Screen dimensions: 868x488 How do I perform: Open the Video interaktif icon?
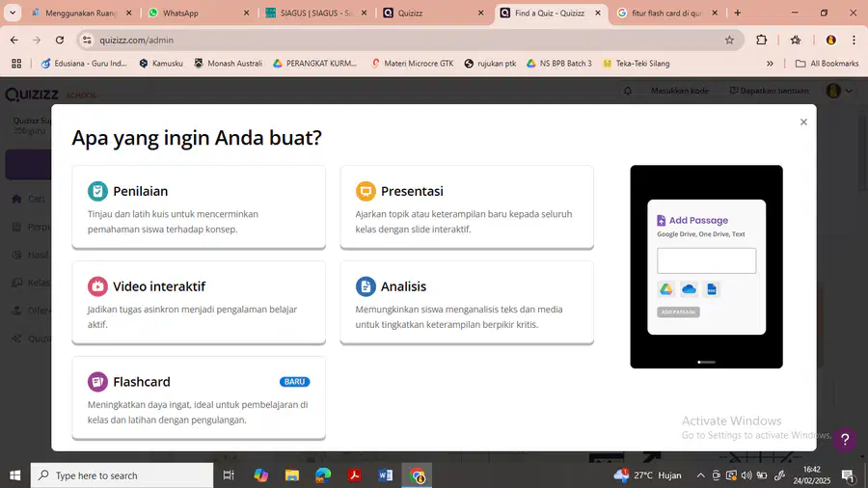coord(97,286)
